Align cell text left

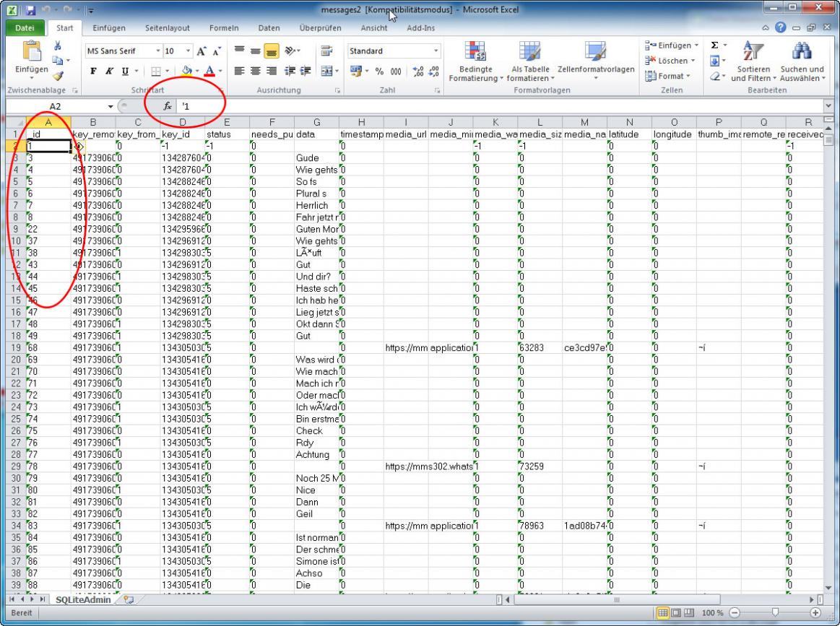(240, 71)
